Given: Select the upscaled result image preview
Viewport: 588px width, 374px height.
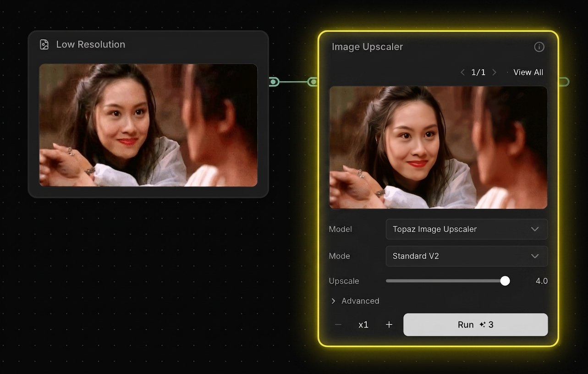Looking at the screenshot, I should pos(438,148).
